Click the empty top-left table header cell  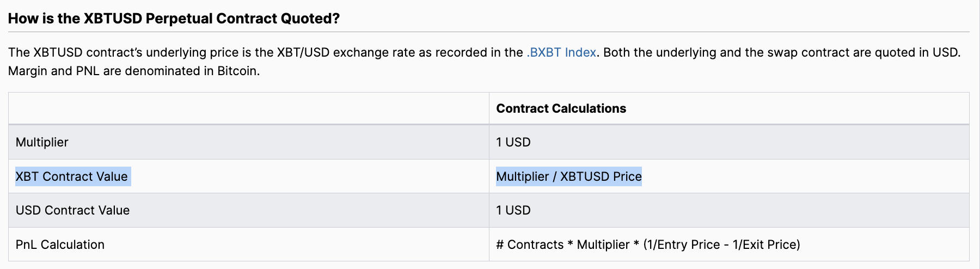249,108
